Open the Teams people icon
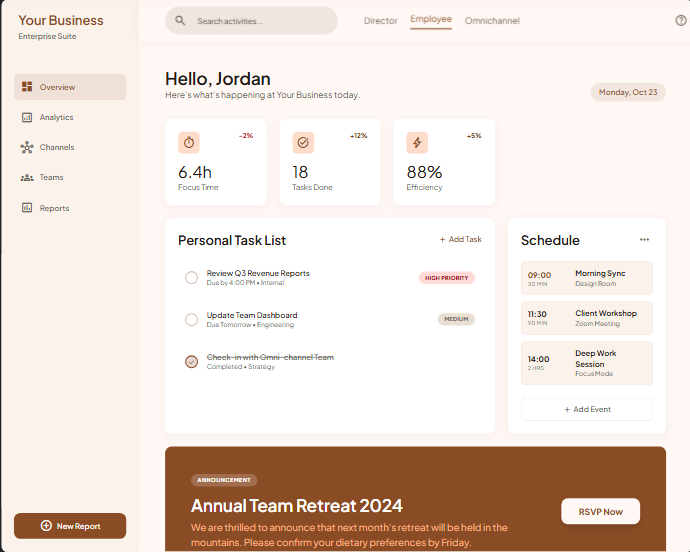 [x=27, y=177]
